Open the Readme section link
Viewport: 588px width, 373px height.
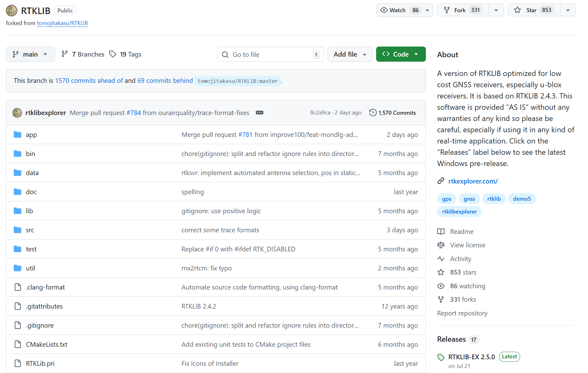coord(461,231)
